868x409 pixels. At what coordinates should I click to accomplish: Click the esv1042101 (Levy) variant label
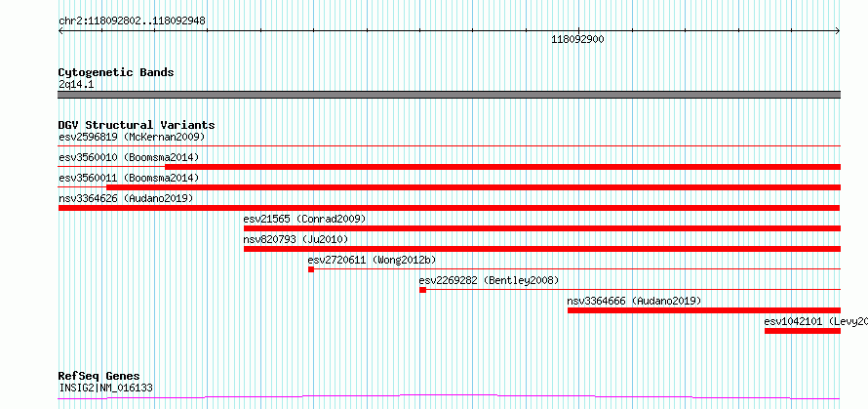[x=815, y=321]
